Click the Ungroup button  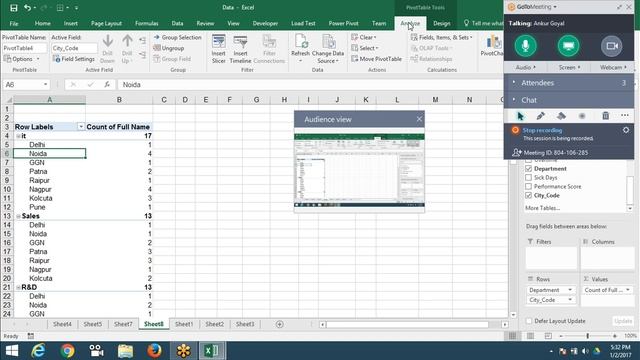[x=169, y=48]
